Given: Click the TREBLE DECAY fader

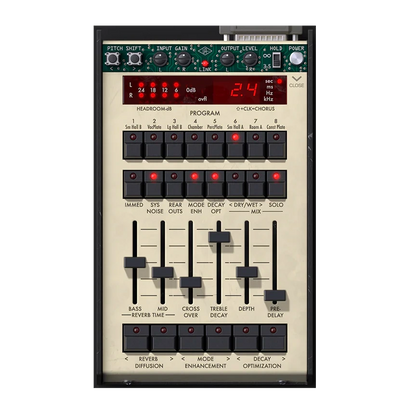Looking at the screenshot, I should 219,237.
